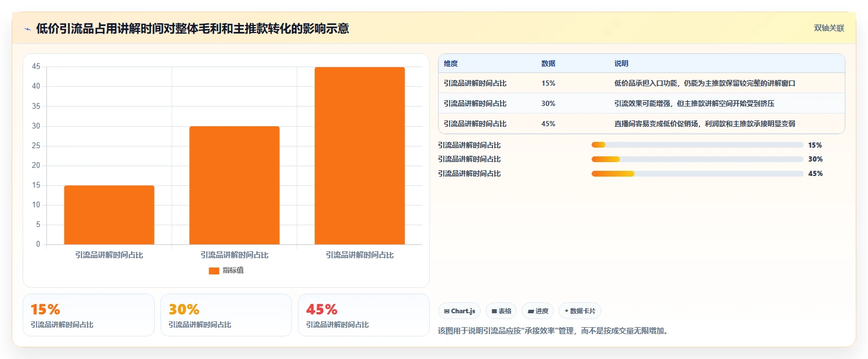Click the 维度 column header

tap(451, 64)
